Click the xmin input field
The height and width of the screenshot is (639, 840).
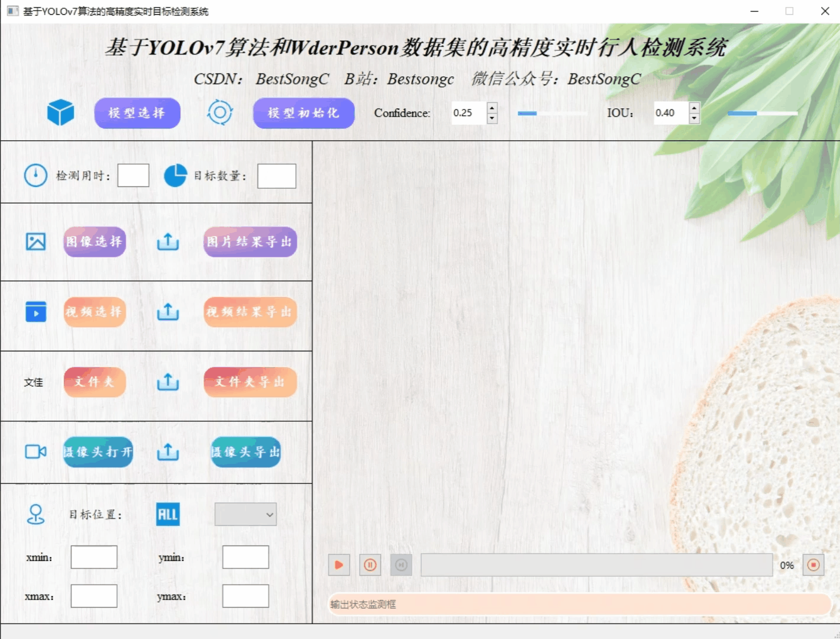click(x=94, y=557)
